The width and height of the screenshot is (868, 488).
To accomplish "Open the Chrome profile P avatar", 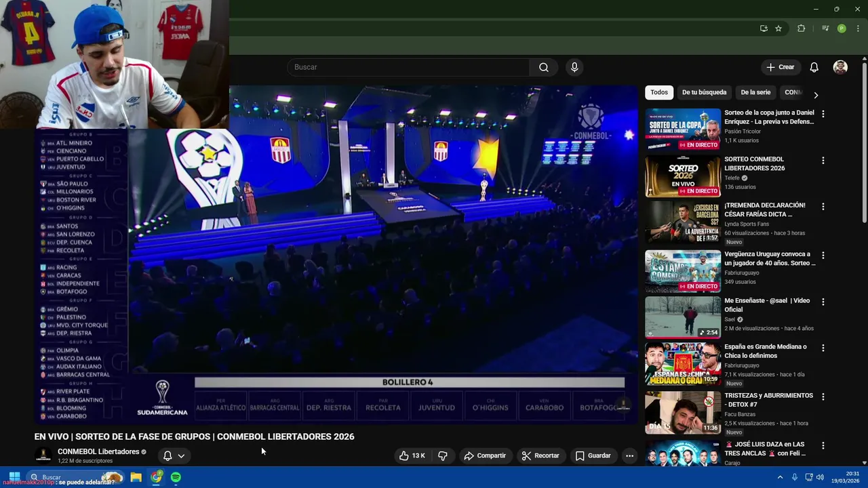I will [x=842, y=28].
